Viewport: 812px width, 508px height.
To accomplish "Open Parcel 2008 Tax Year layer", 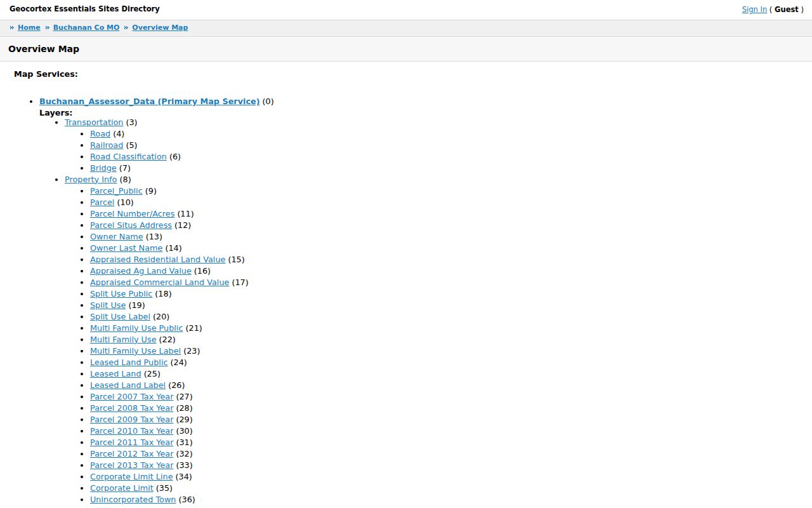I will coord(132,408).
